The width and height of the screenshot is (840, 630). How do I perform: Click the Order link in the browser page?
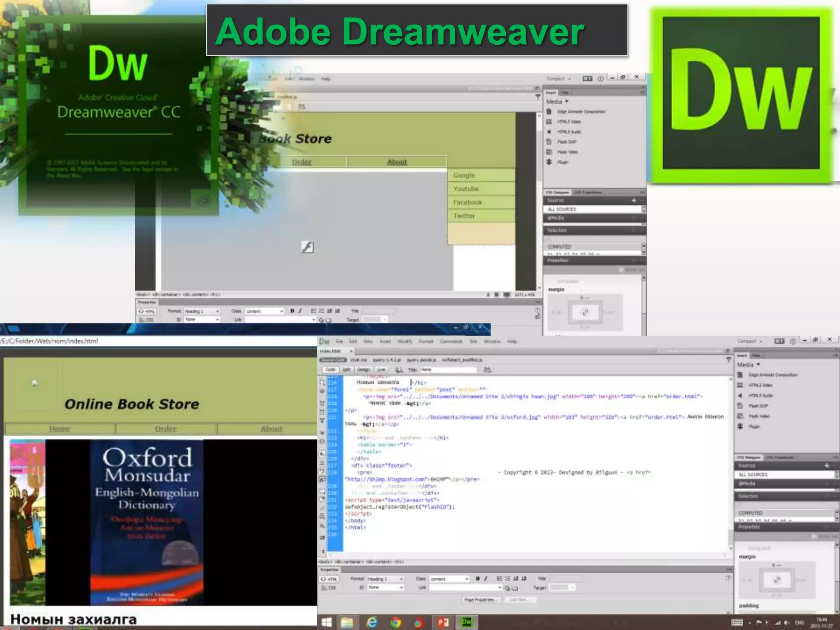[166, 429]
